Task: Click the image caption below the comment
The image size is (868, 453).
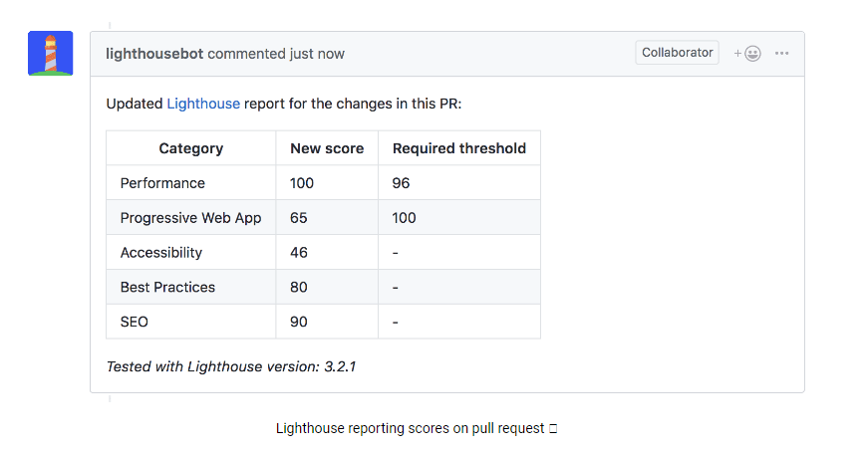Action: tap(416, 428)
